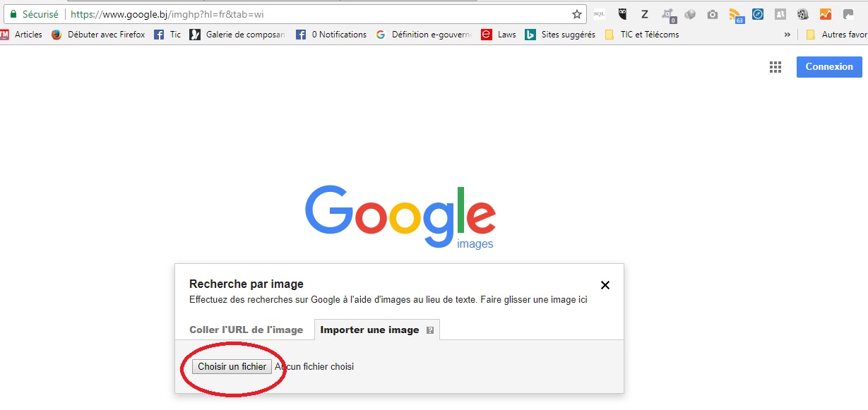Screen dimensions: 868x410
Task: Switch to Coller l'URL de l'image tab
Action: (x=246, y=330)
